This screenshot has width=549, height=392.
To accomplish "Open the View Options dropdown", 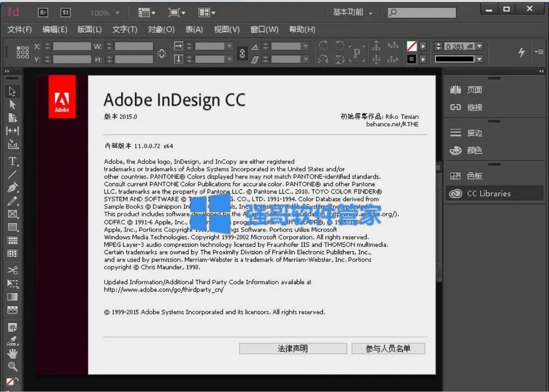I will point(147,13).
